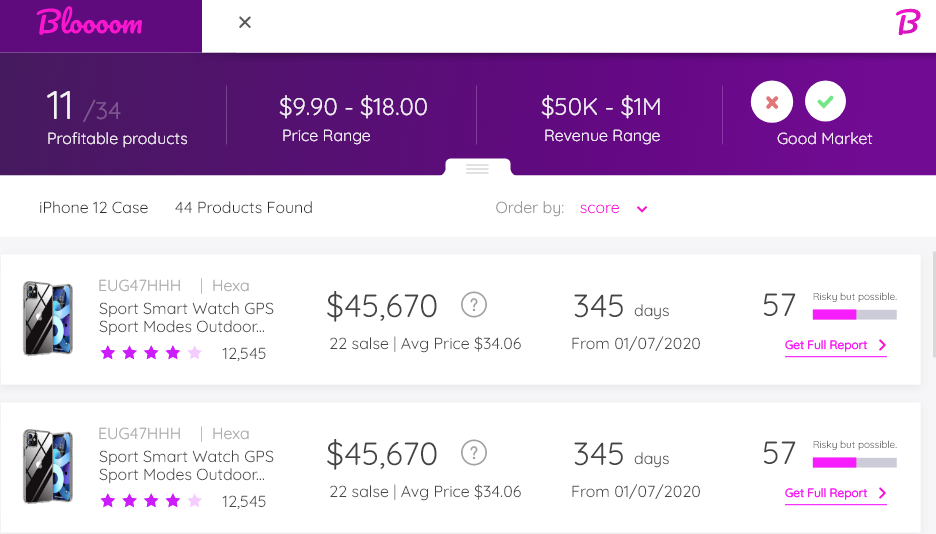
Task: Close the panel with the X icon
Action: click(x=245, y=22)
